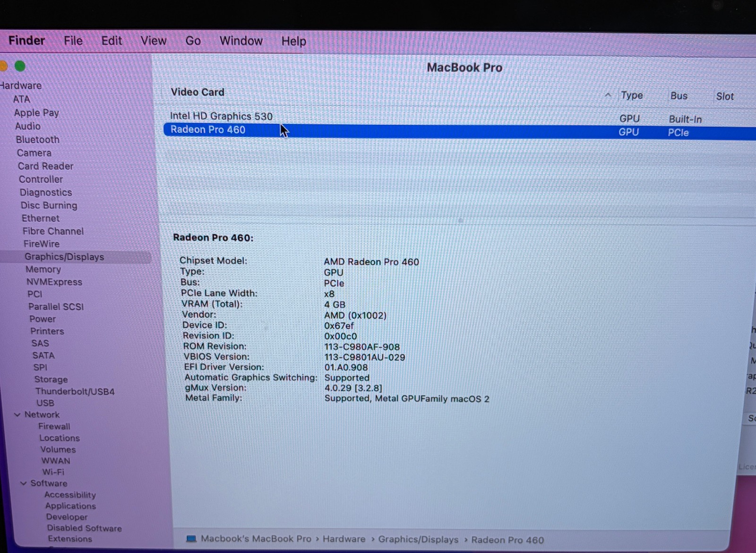Viewport: 756px width, 553px height.
Task: Select Ethernet in the sidebar
Action: click(x=41, y=218)
